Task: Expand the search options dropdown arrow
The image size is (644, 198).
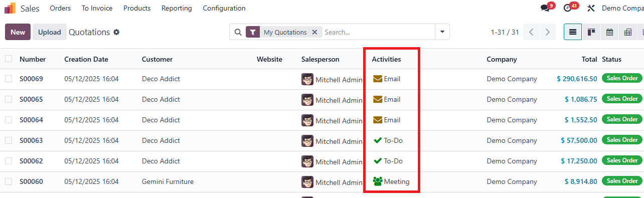Action: pyautogui.click(x=442, y=32)
